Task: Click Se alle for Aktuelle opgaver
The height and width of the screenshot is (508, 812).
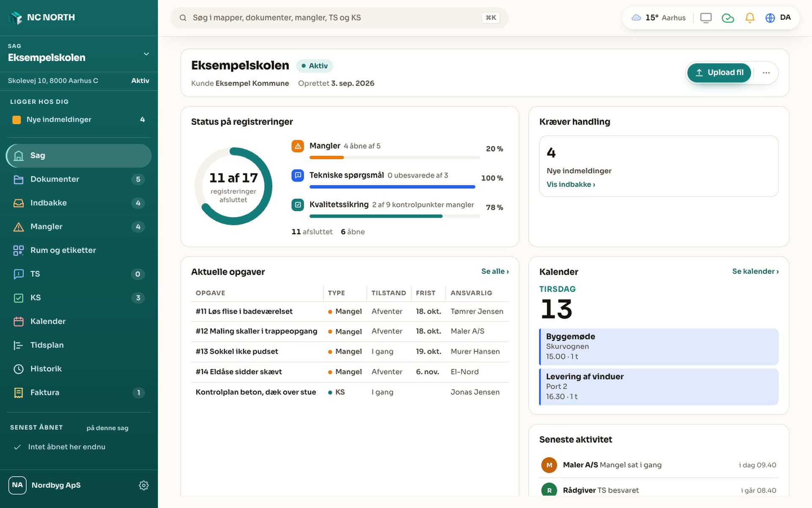Action: (495, 271)
